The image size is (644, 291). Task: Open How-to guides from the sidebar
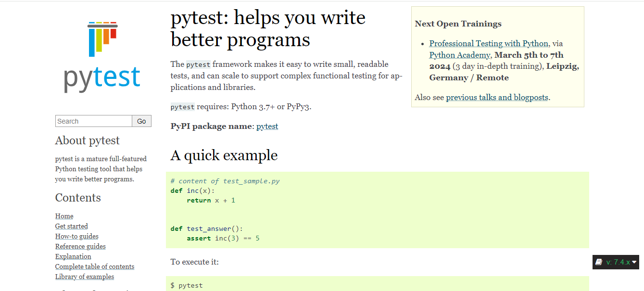coord(77,237)
